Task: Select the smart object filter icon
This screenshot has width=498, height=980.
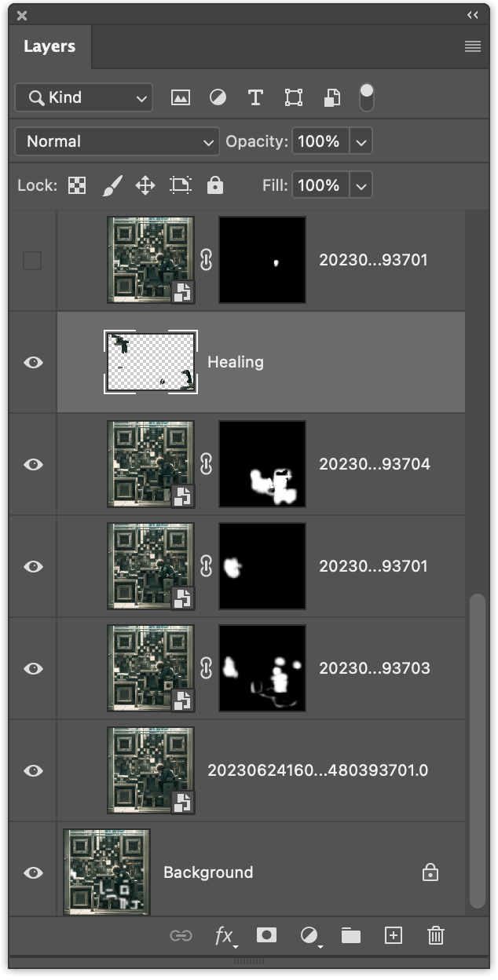Action: coord(331,97)
